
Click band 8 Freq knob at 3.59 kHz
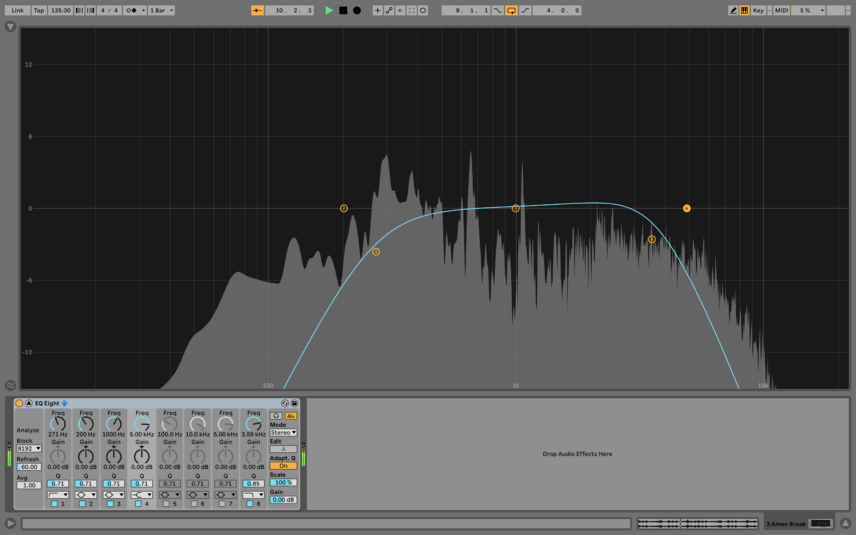point(253,424)
